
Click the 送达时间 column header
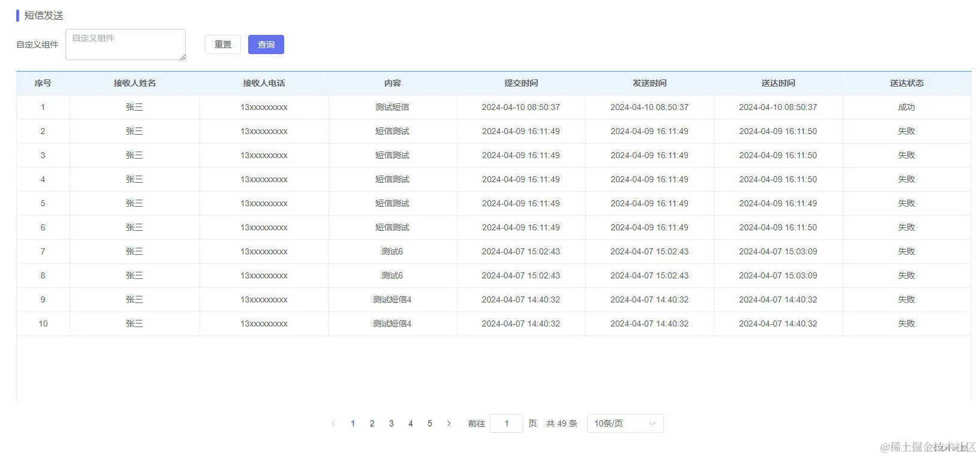tap(778, 83)
